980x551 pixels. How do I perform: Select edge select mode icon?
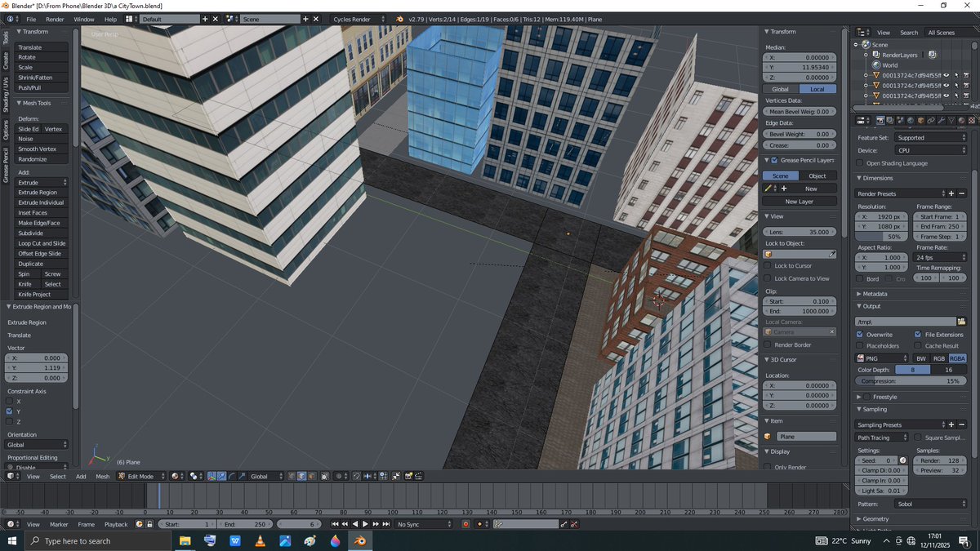(x=301, y=476)
